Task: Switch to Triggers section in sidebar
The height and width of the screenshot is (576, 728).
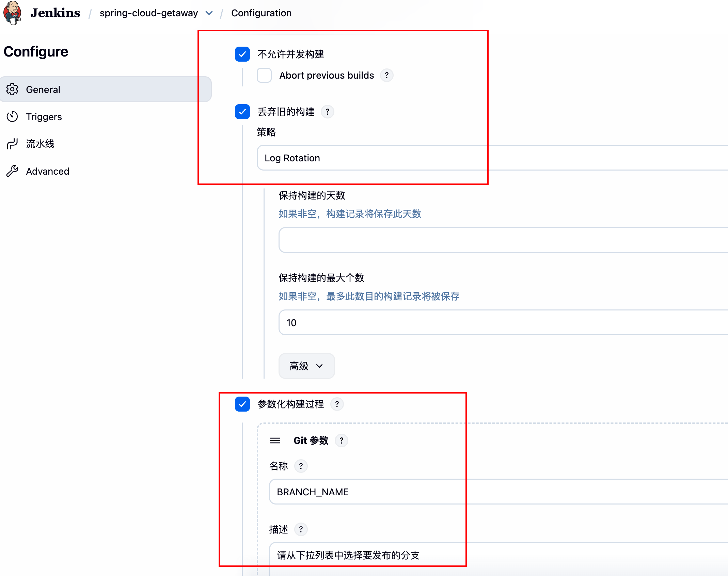Action: pos(44,117)
